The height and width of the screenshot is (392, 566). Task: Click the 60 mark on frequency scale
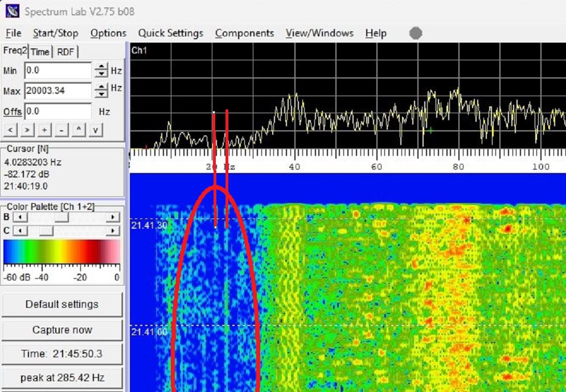(x=376, y=167)
